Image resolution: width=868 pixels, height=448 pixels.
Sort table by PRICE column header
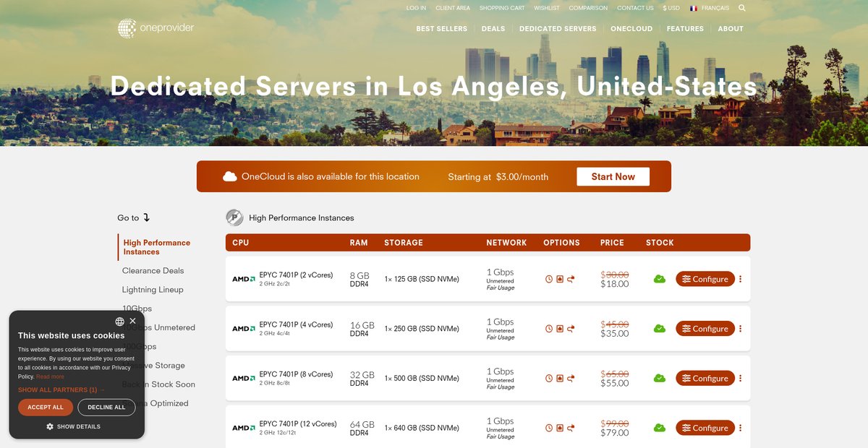(612, 243)
